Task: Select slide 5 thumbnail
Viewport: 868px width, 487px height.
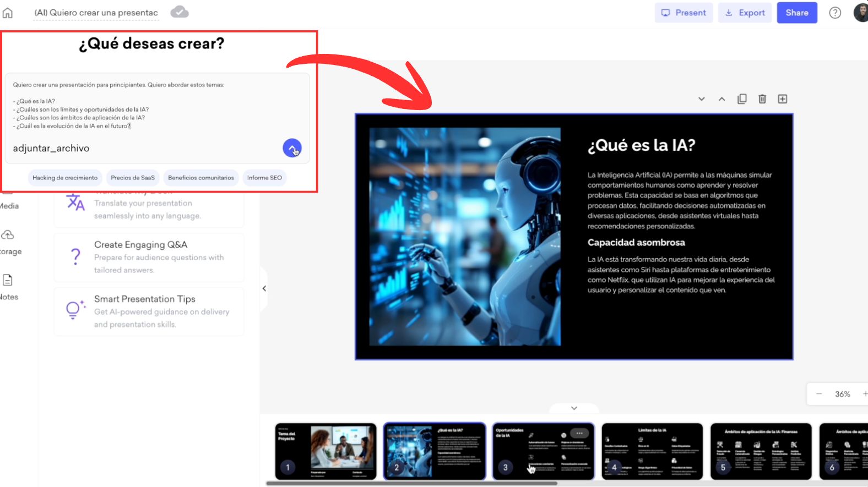Action: point(761,451)
